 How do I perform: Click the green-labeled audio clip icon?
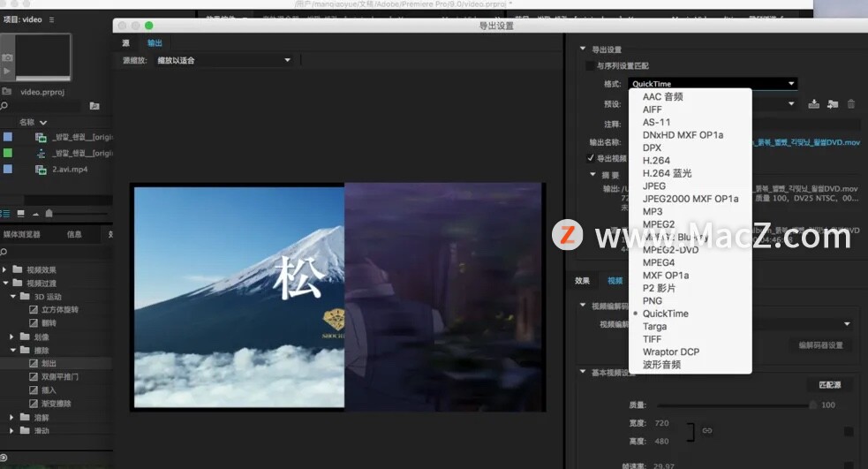(41, 153)
